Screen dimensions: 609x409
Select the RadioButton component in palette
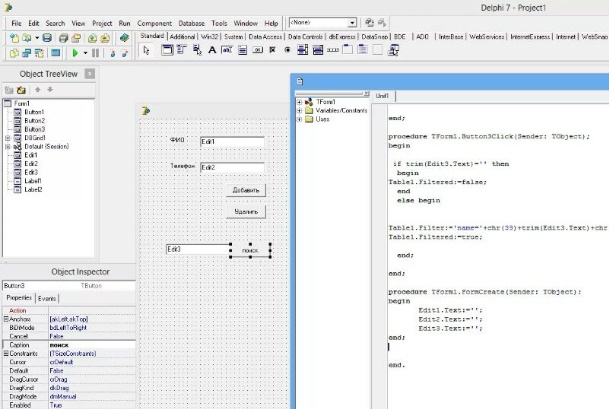287,50
